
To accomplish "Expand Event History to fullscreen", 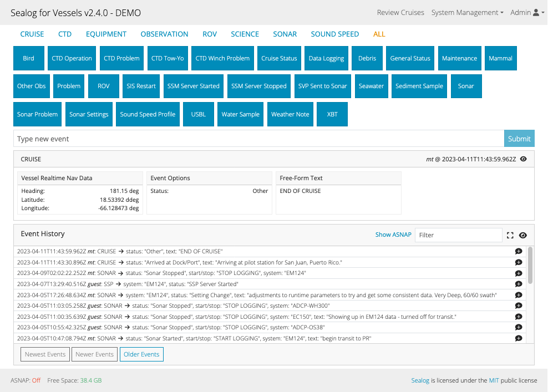I will pos(510,235).
